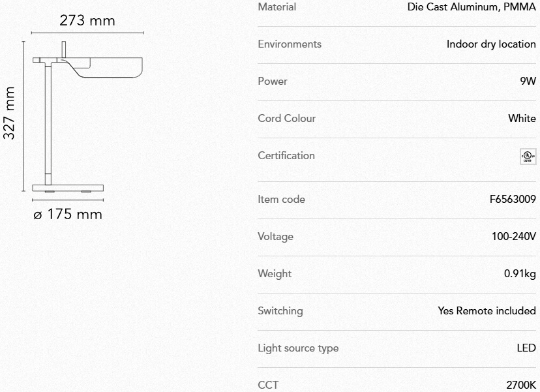Click the LED light source value
The height and width of the screenshot is (392, 540).
point(526,348)
